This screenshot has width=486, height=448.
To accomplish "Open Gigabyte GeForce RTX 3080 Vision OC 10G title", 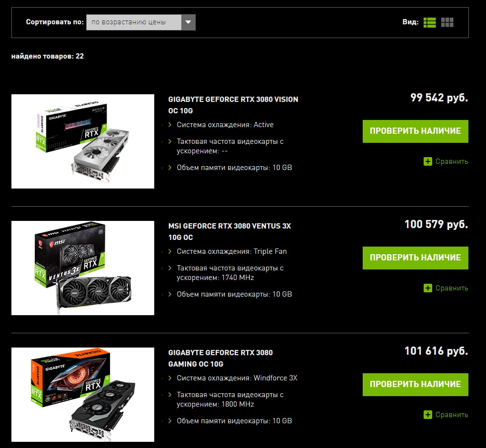I will [x=233, y=105].
